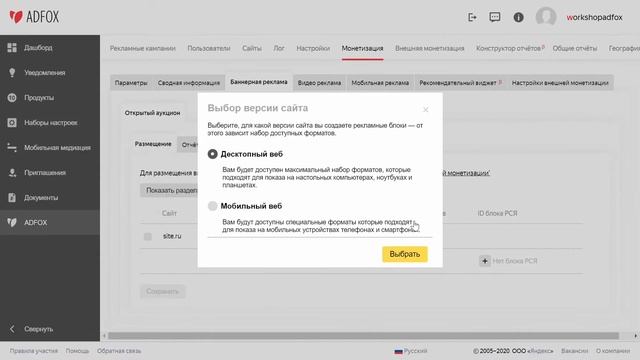This screenshot has width=640, height=360.
Task: Click the info circle icon
Action: coord(518,17)
